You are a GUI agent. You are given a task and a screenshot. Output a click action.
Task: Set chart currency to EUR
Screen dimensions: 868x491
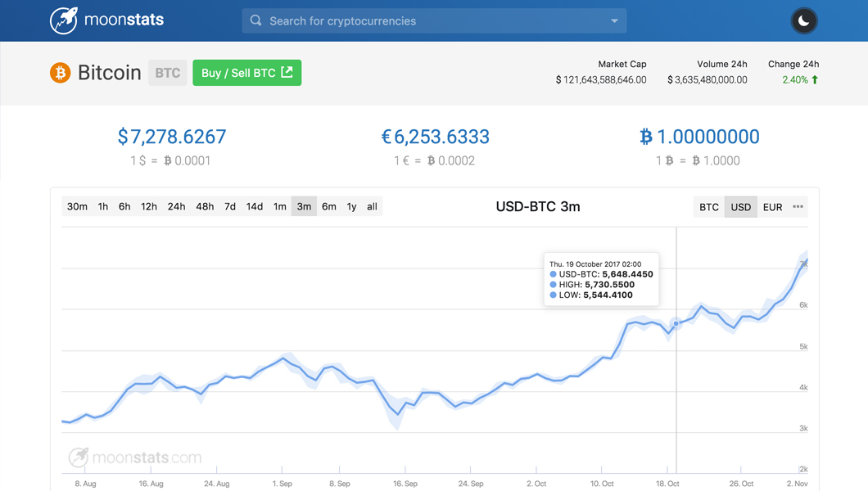tap(773, 207)
